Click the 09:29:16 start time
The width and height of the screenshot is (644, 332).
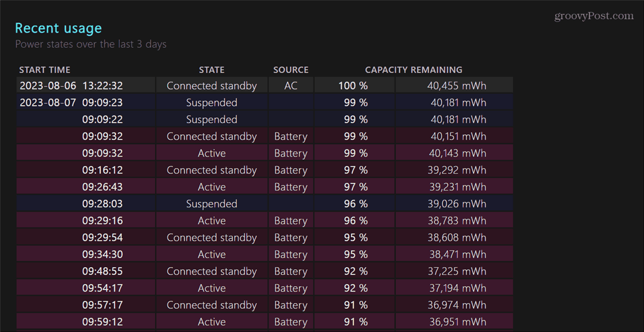pos(102,221)
